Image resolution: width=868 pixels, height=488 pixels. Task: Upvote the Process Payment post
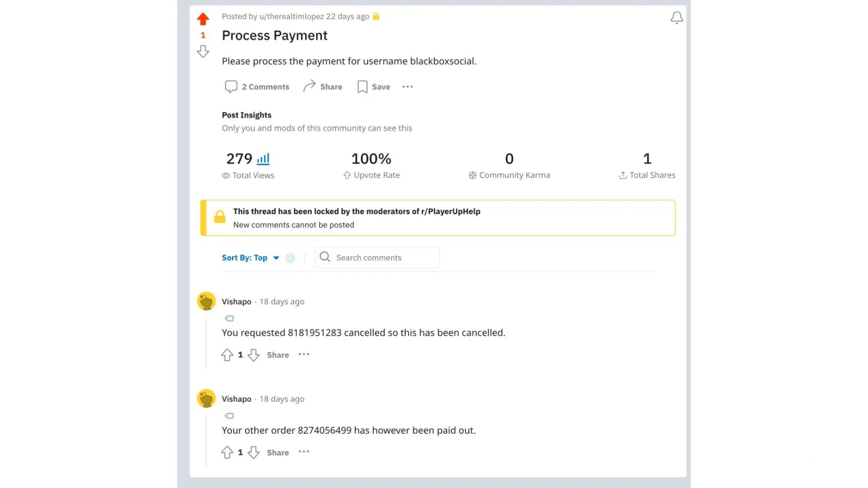coord(203,19)
